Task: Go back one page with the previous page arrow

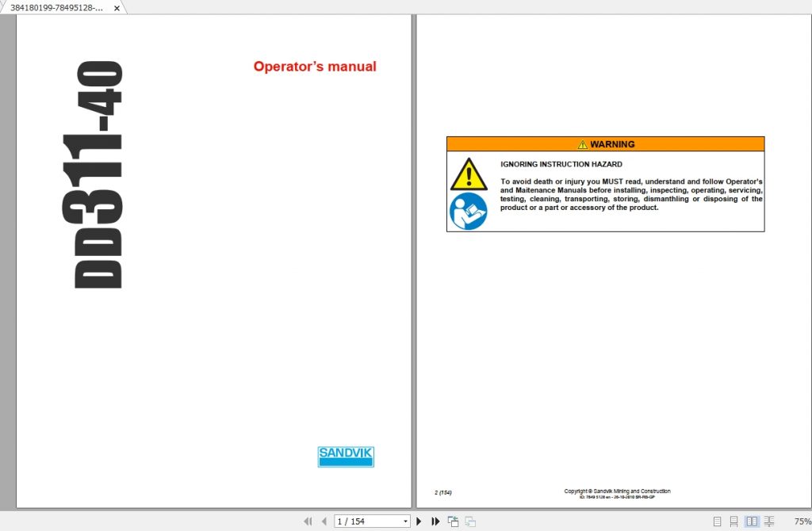Action: tap(324, 521)
